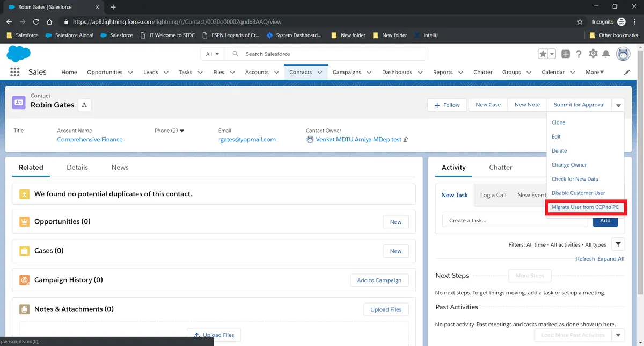Image resolution: width=644 pixels, height=346 pixels.
Task: Click the Search Salesforce field
Action: click(x=325, y=54)
